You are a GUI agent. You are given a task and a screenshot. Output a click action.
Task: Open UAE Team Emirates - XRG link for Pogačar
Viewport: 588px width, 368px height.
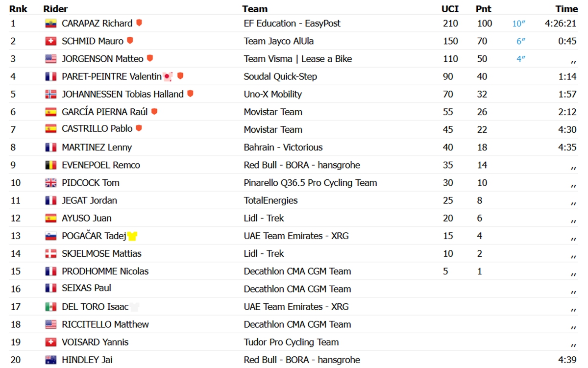coord(296,236)
